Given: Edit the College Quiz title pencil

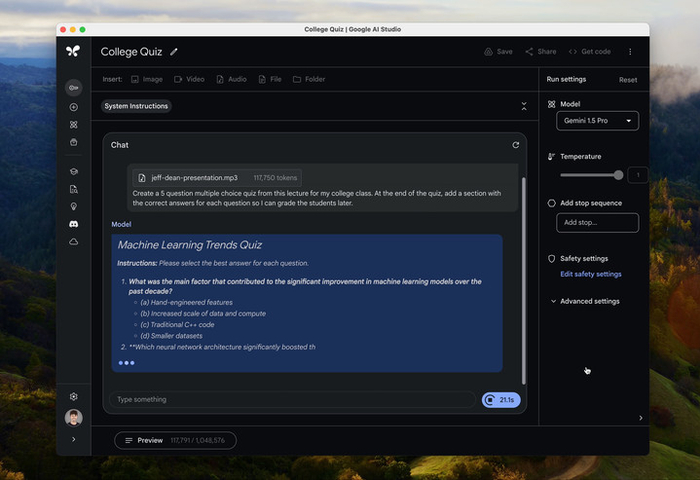Looking at the screenshot, I should (174, 52).
